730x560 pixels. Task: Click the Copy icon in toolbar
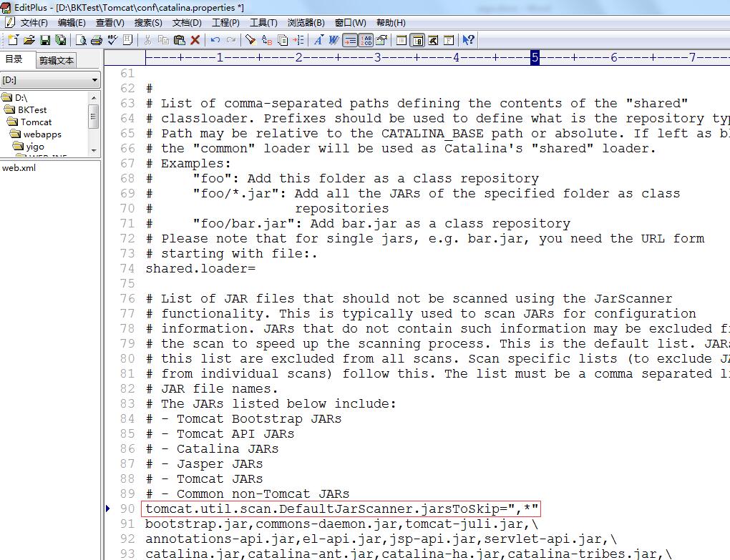tap(163, 40)
